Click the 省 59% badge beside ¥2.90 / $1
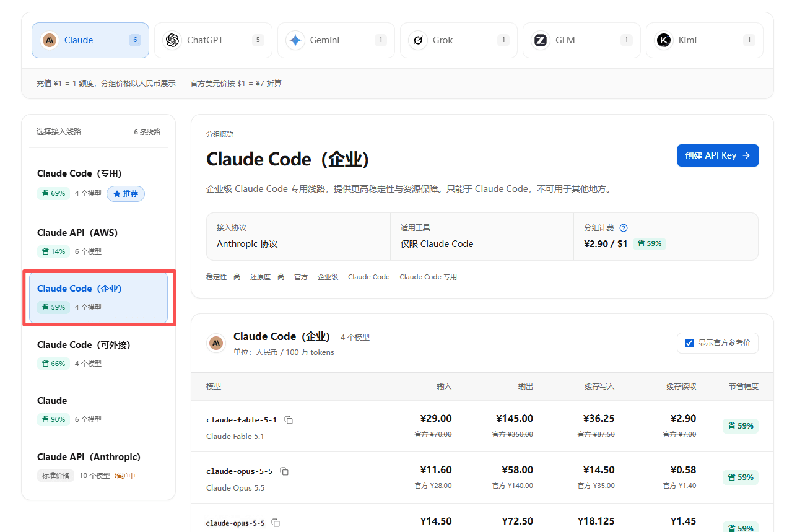 [650, 244]
